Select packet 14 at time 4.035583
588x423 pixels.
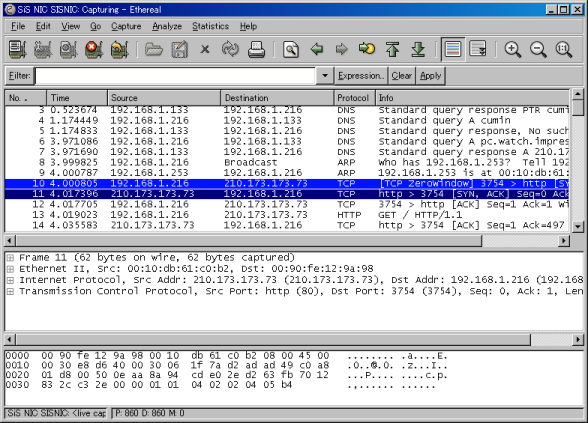[287, 225]
